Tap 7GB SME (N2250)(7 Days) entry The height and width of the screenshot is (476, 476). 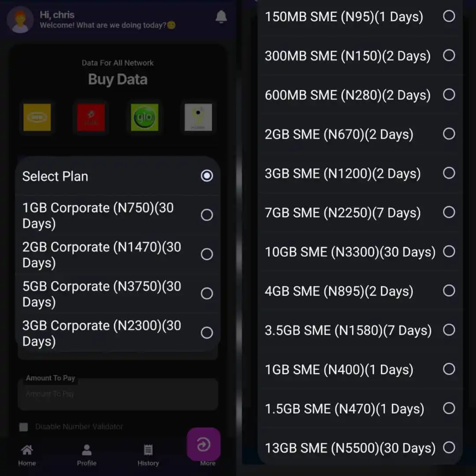click(x=360, y=212)
